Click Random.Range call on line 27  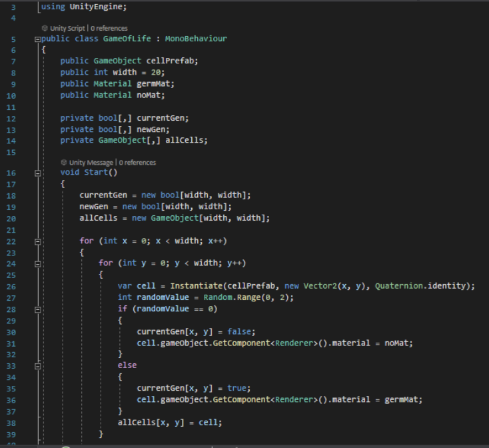pos(232,297)
